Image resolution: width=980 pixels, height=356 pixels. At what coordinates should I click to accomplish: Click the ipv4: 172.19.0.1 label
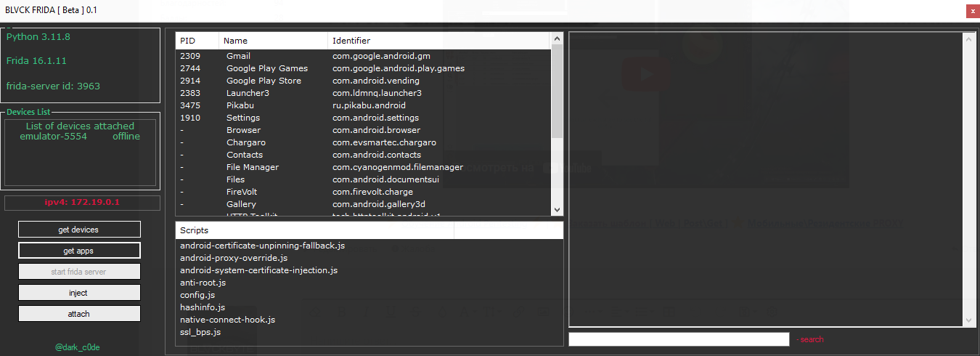coord(82,202)
